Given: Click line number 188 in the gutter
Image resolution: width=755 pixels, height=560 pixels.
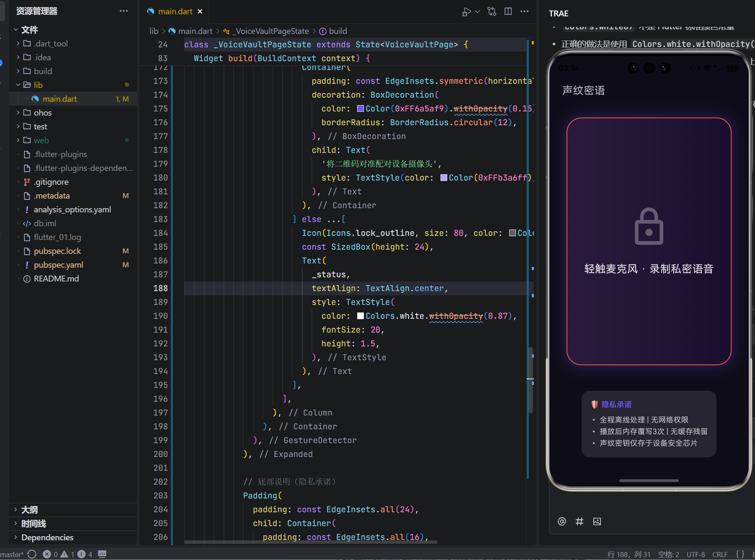Looking at the screenshot, I should coord(160,288).
